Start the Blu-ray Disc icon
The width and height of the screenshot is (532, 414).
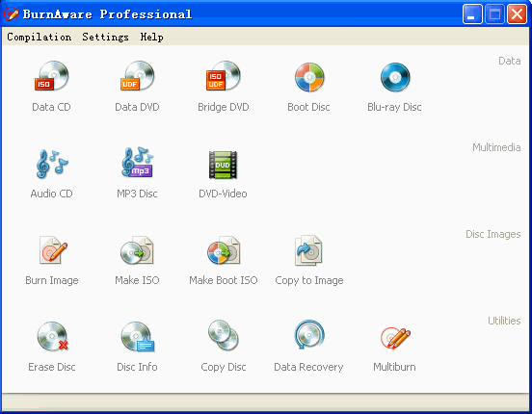pos(395,77)
